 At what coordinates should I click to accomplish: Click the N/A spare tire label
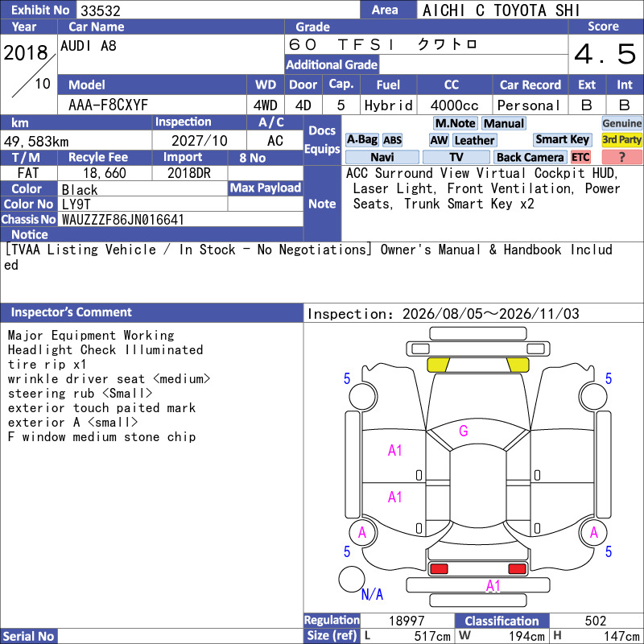(x=372, y=594)
